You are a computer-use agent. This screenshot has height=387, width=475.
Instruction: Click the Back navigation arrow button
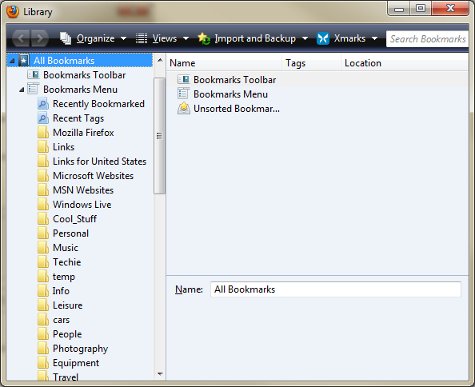click(x=21, y=38)
